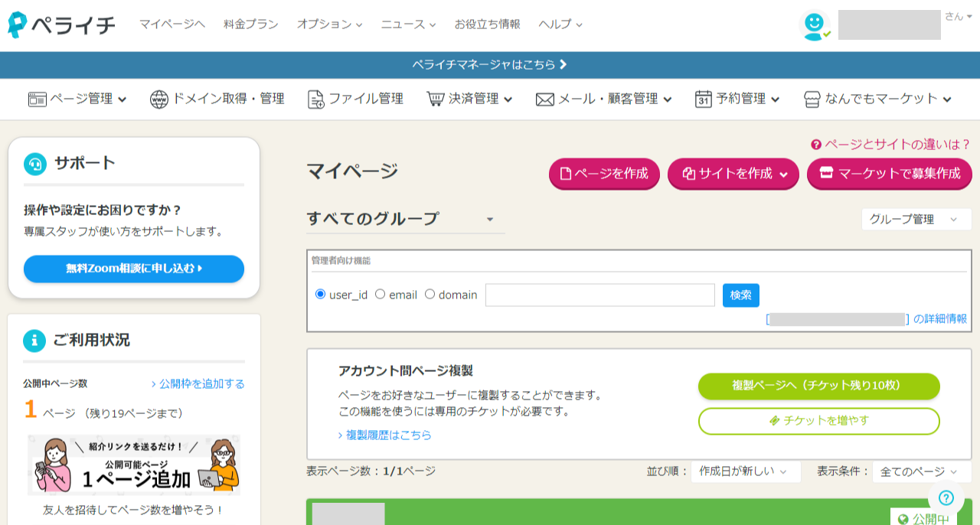Click the なんでもマーケット shop icon

click(x=812, y=99)
